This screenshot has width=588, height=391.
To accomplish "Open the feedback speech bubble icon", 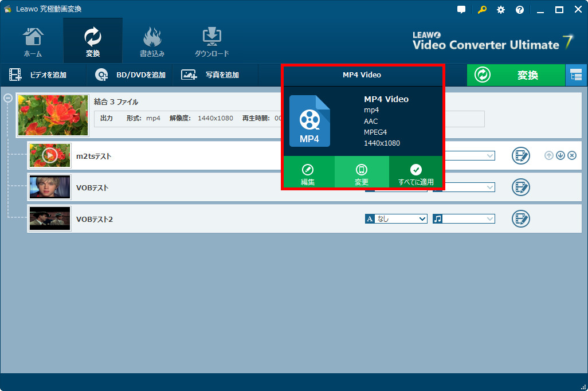I will click(461, 10).
